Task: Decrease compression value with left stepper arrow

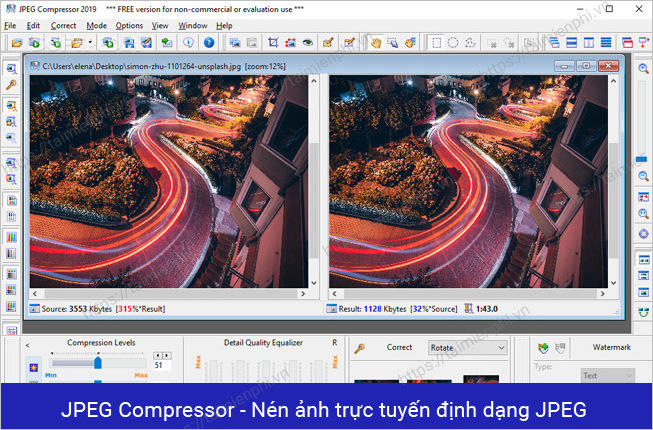Action: pyautogui.click(x=158, y=355)
